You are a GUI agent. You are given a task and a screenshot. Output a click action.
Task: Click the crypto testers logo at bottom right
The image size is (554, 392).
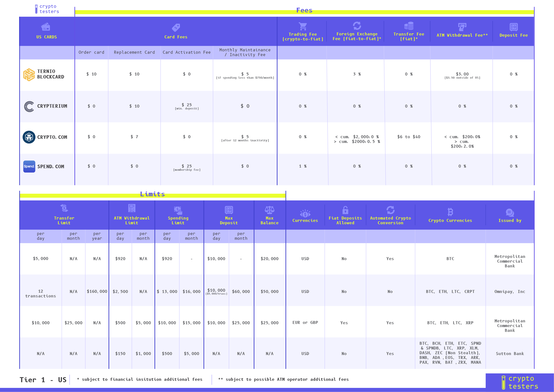point(520,382)
